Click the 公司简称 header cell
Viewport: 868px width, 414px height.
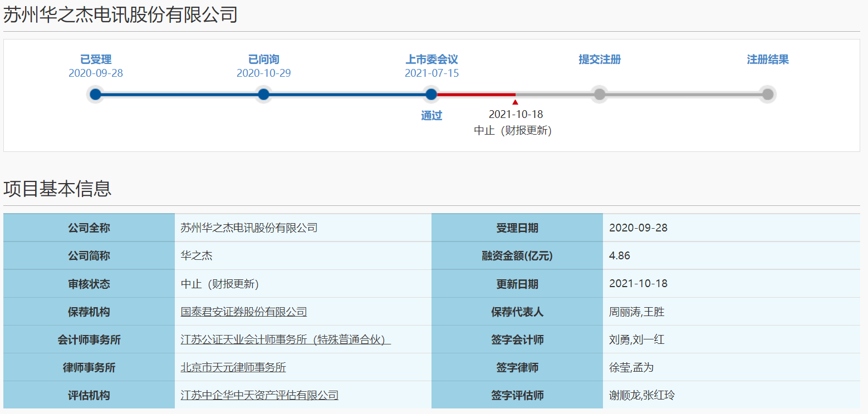coord(89,256)
